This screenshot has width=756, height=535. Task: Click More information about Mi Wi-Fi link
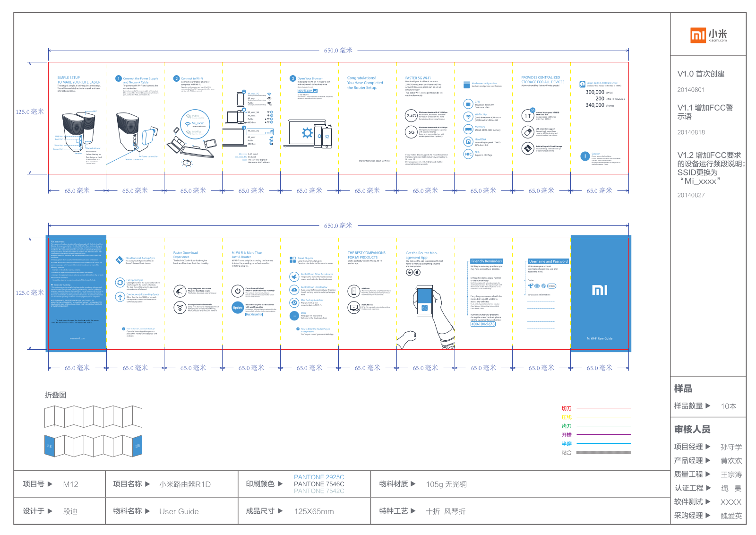click(375, 161)
